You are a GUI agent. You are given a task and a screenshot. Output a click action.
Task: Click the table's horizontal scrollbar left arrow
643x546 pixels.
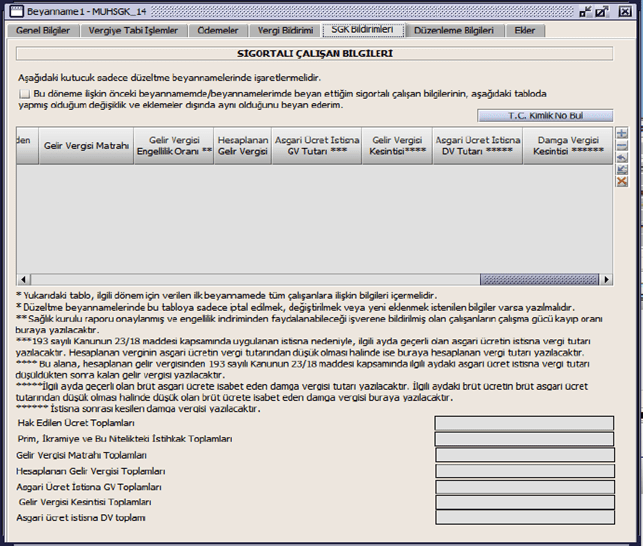tap(23, 280)
